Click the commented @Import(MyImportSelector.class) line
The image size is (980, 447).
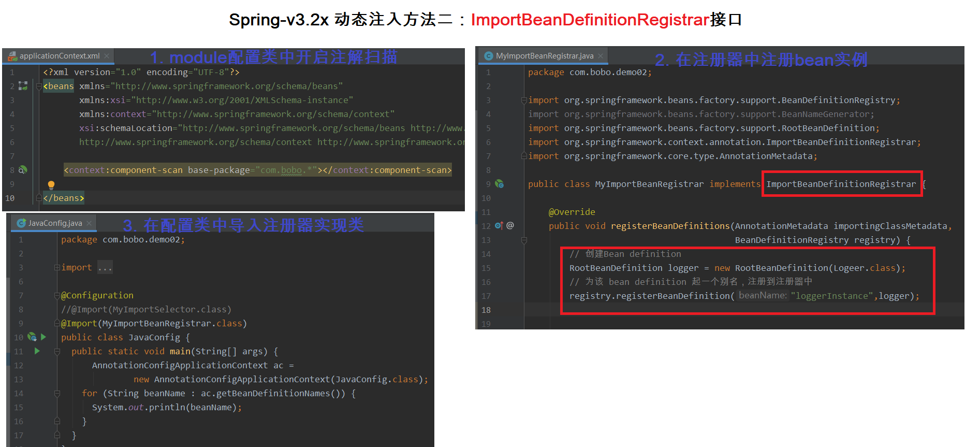146,309
